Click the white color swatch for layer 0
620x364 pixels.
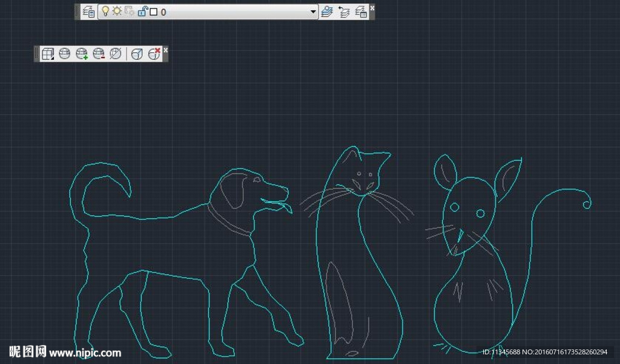[154, 11]
